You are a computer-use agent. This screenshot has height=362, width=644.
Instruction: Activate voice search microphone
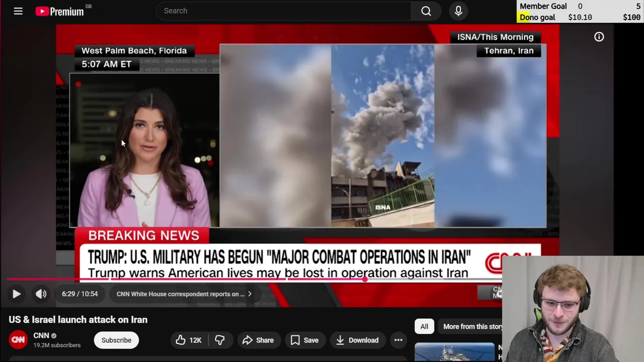pyautogui.click(x=458, y=11)
